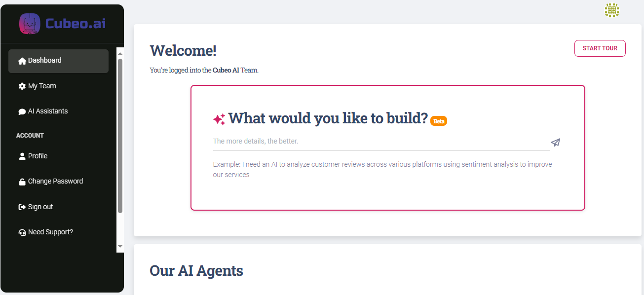Click the sidebar scrollbar down arrow

120,246
